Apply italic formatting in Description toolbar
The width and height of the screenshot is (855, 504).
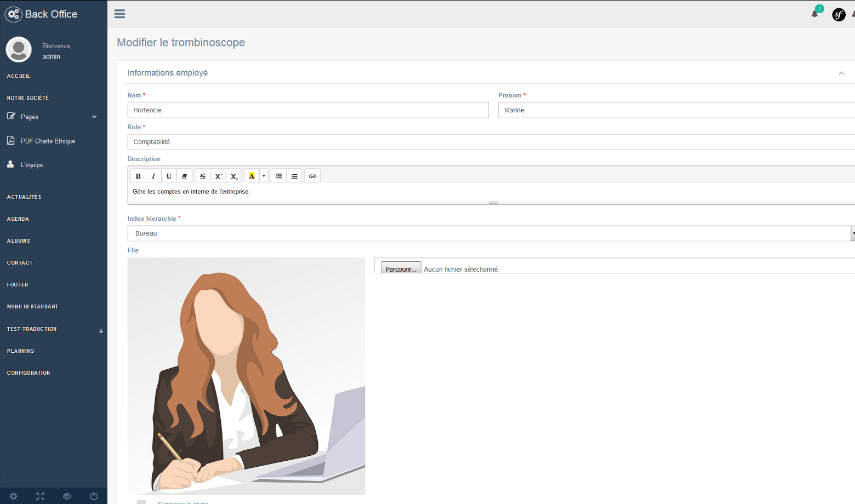(153, 176)
